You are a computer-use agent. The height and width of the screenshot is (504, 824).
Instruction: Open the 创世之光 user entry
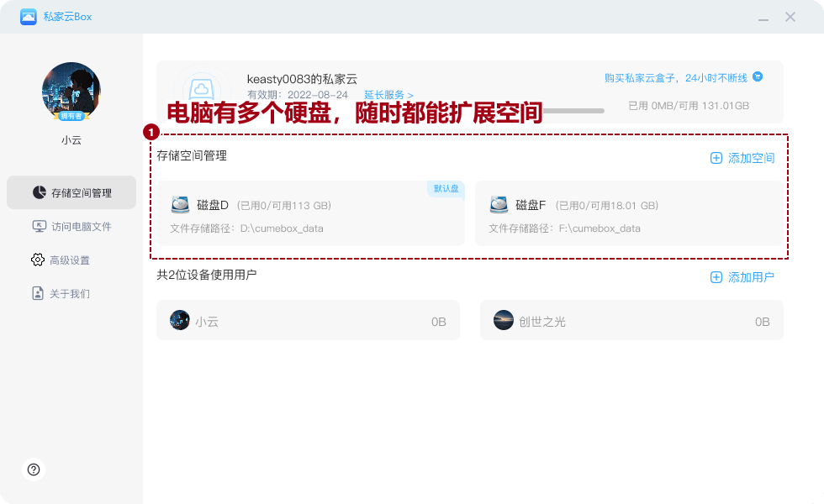pos(631,320)
